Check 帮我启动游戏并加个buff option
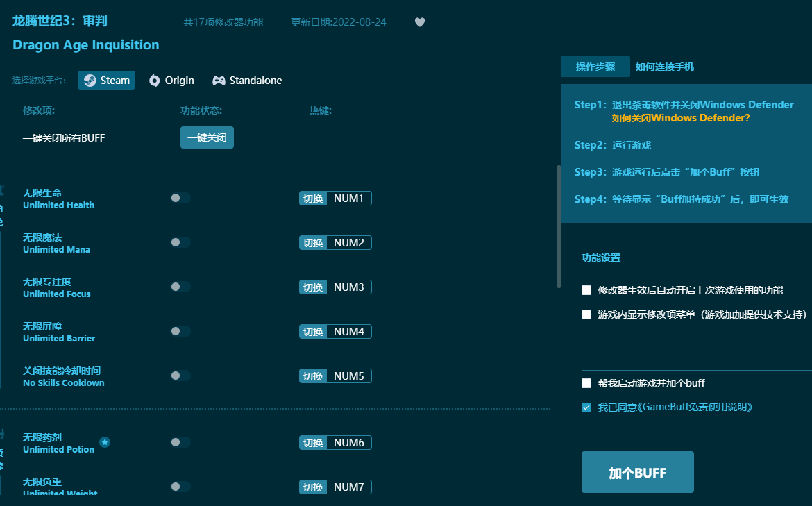Image resolution: width=812 pixels, height=506 pixels. pyautogui.click(x=586, y=383)
